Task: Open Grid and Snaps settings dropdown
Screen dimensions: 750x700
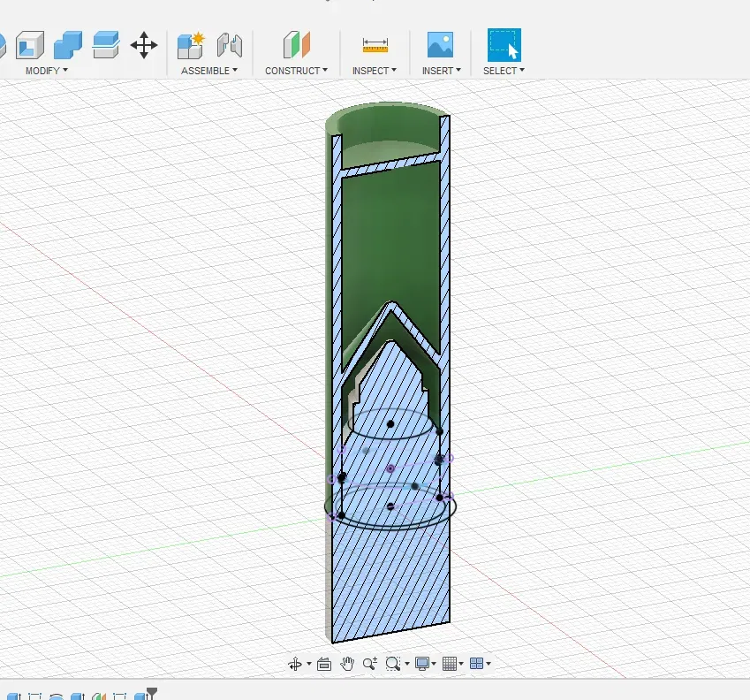Action: click(451, 664)
